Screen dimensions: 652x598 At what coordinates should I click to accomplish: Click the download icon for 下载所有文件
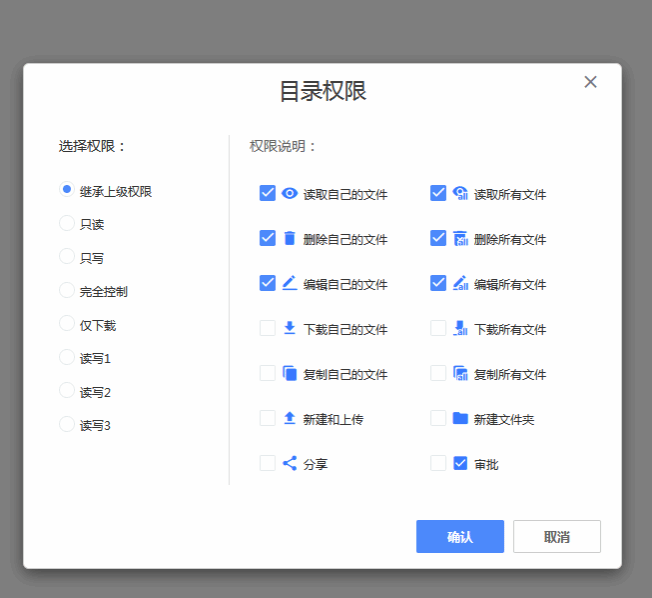(x=460, y=328)
